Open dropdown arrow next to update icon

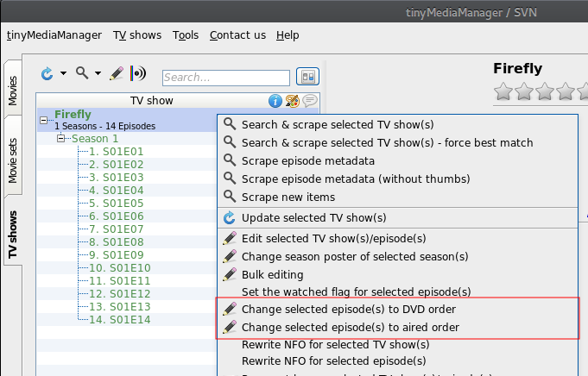[x=63, y=73]
